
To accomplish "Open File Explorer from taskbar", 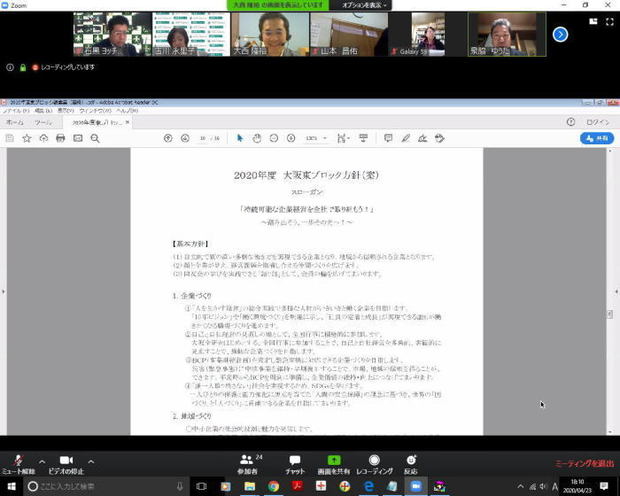I will pos(250,487).
